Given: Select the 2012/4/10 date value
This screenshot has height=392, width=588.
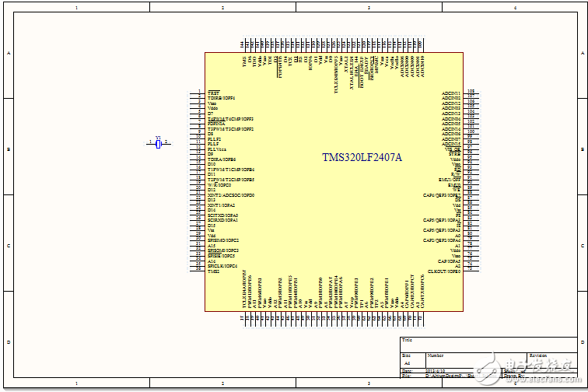Looking at the screenshot, I should (435, 371).
